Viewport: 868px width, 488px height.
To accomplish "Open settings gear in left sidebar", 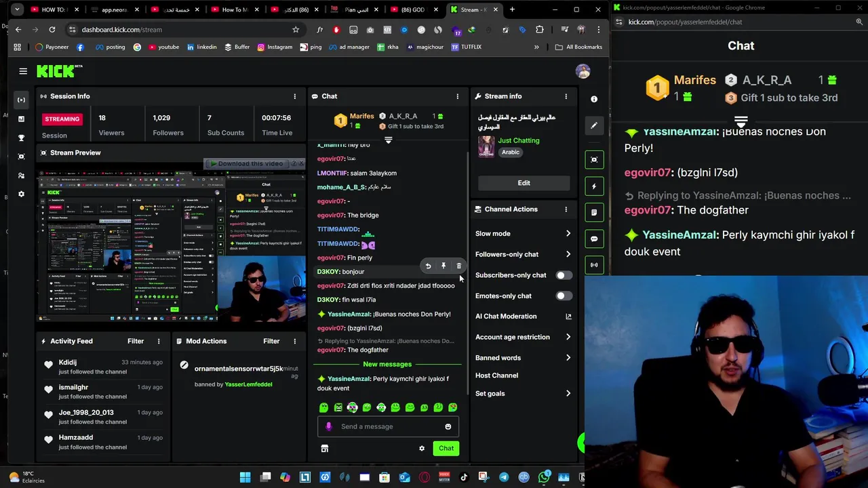I will 21,194.
